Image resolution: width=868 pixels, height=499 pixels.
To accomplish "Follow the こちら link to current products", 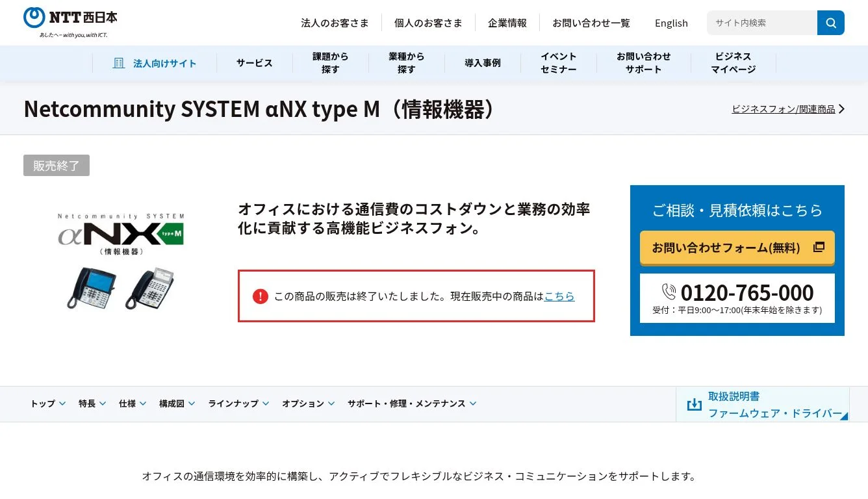I will [x=559, y=296].
